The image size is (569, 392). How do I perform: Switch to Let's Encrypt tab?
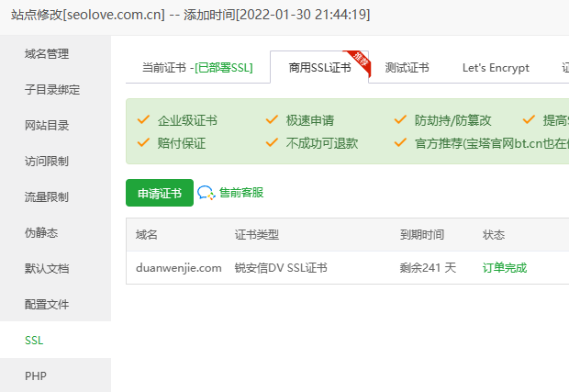[496, 68]
